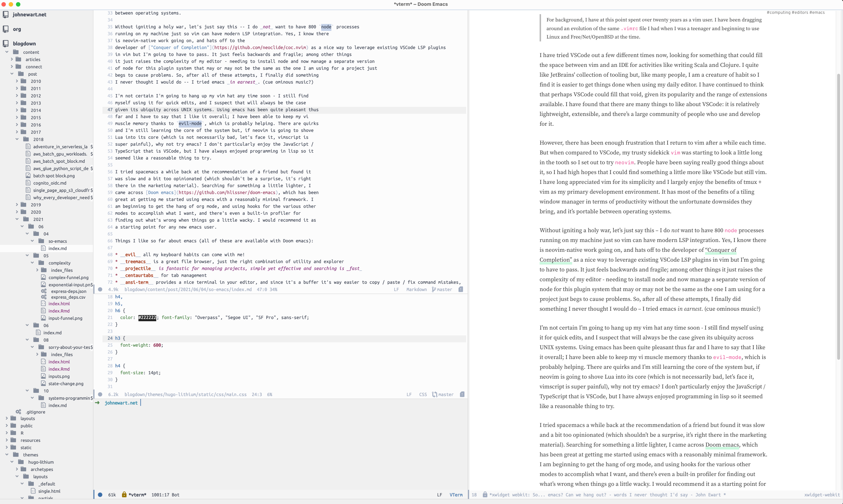Select the johnewart.net project book icon
Viewport: 843px width, 504px height.
6,15
